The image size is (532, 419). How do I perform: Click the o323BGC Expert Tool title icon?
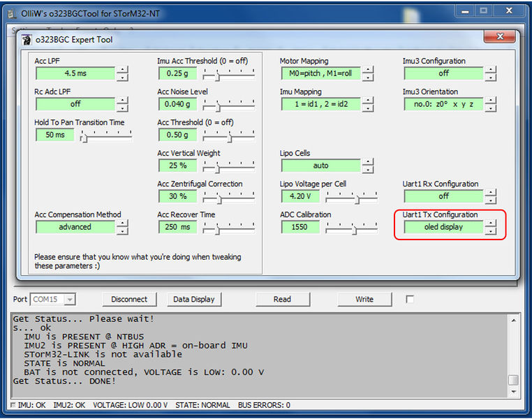coord(27,40)
